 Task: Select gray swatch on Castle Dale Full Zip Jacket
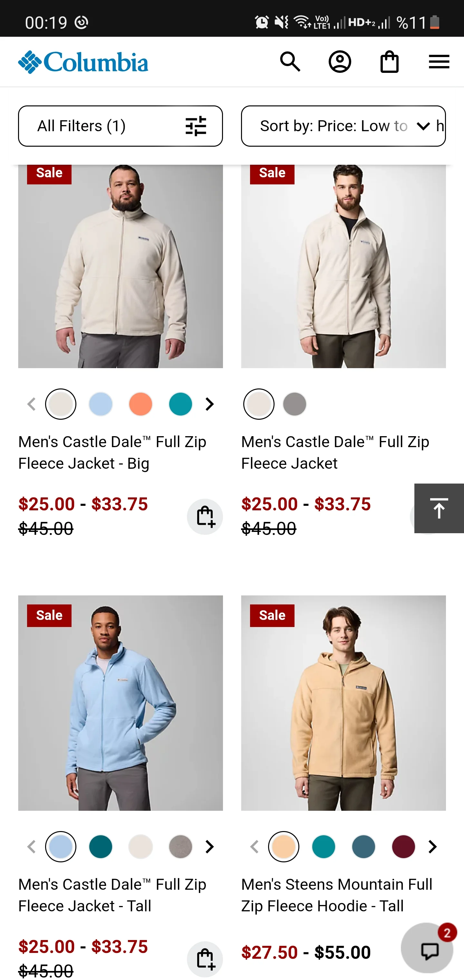[x=295, y=404]
